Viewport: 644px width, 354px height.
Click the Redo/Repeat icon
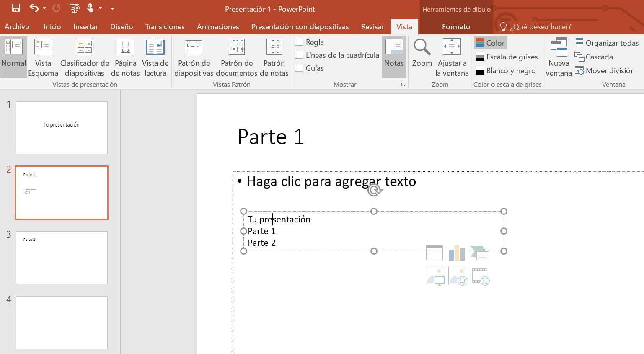tap(57, 8)
